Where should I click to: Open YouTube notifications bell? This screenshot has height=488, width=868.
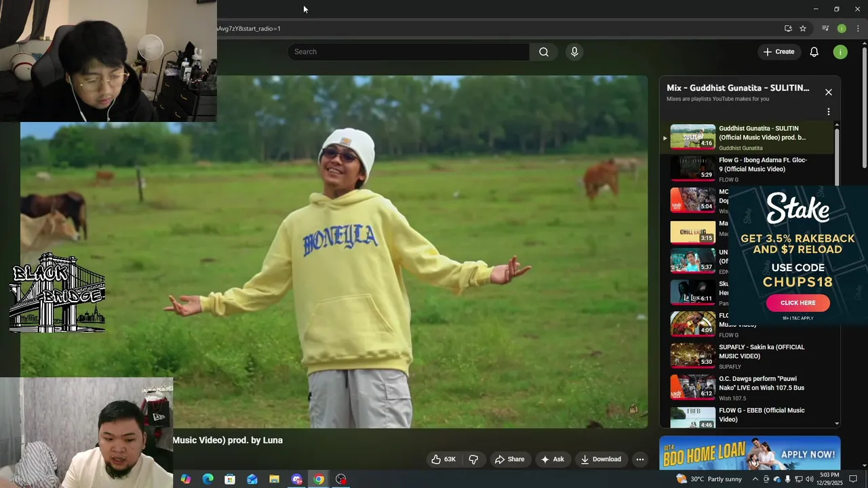(x=814, y=52)
